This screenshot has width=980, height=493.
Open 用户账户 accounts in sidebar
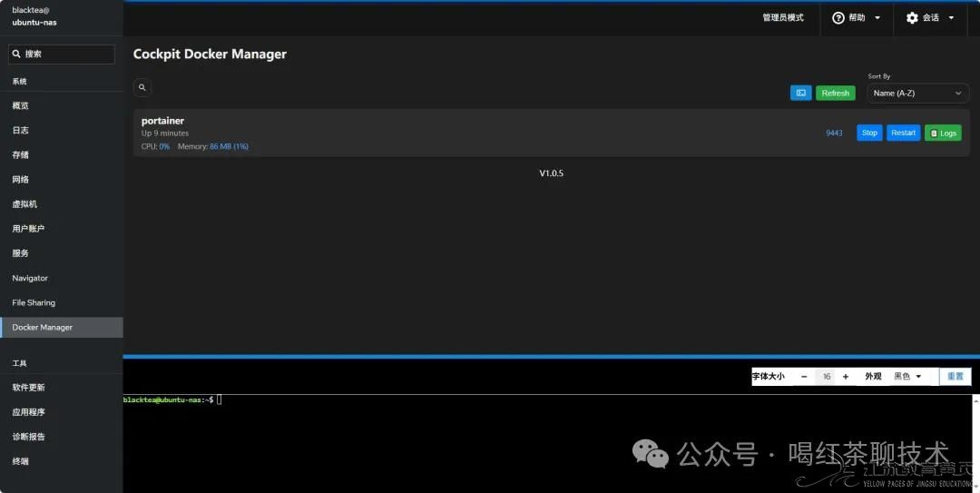click(x=62, y=229)
